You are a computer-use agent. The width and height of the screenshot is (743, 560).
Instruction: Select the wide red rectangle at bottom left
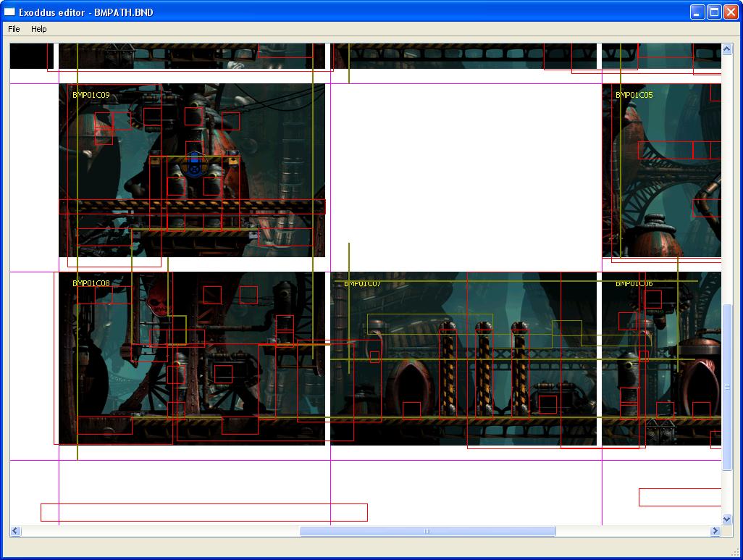click(x=203, y=512)
